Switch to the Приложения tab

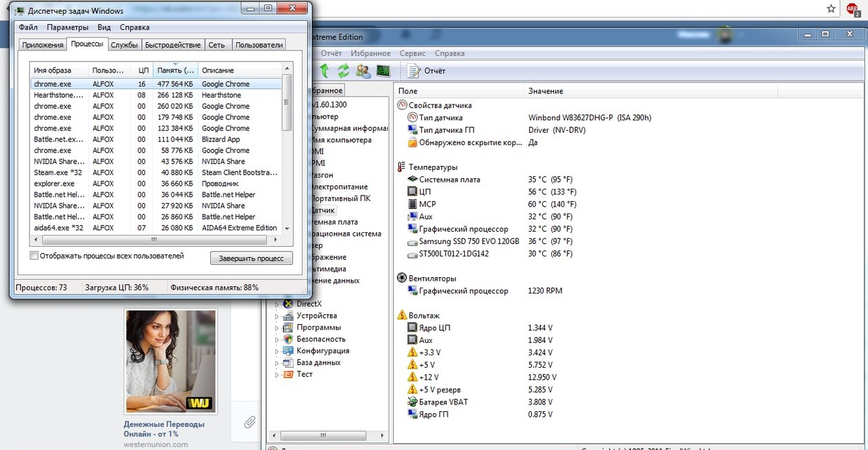click(42, 45)
